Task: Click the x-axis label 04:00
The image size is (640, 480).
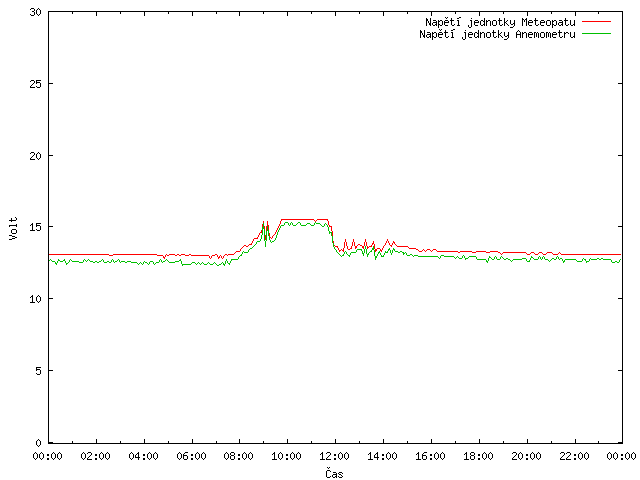Action: tap(143, 456)
